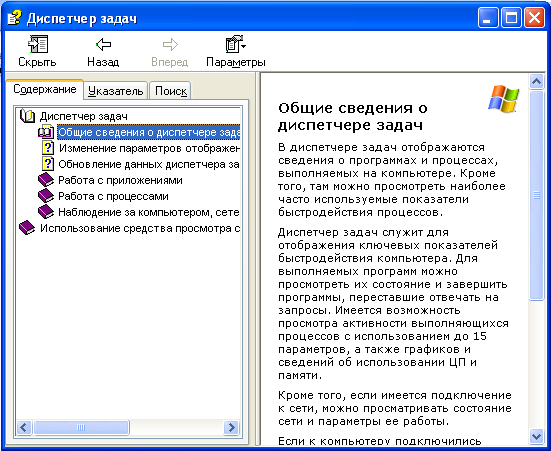
Task: Click the tree's right scroll arrow
Action: [x=231, y=427]
